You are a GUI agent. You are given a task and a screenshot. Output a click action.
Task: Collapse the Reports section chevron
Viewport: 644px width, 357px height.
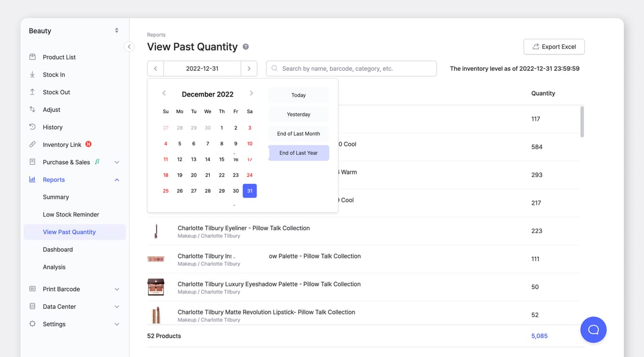point(117,180)
